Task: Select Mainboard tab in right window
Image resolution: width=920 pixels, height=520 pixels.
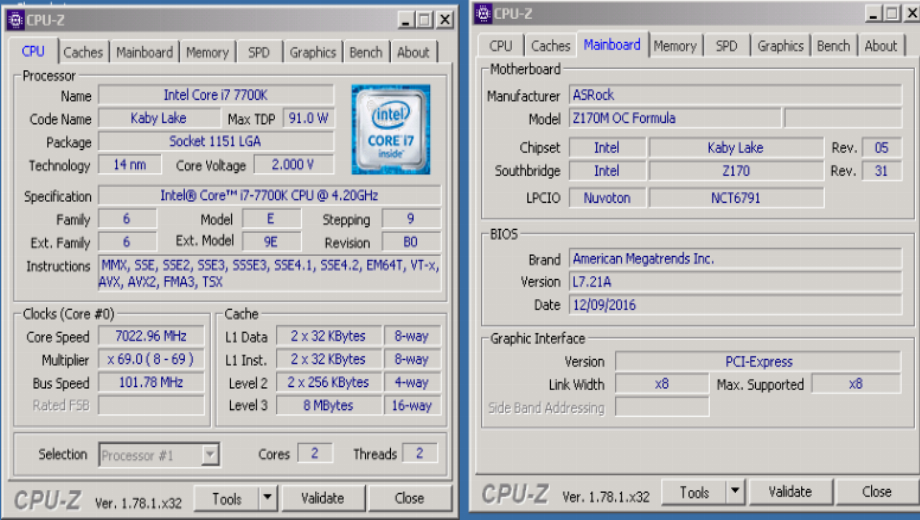Action: 612,45
